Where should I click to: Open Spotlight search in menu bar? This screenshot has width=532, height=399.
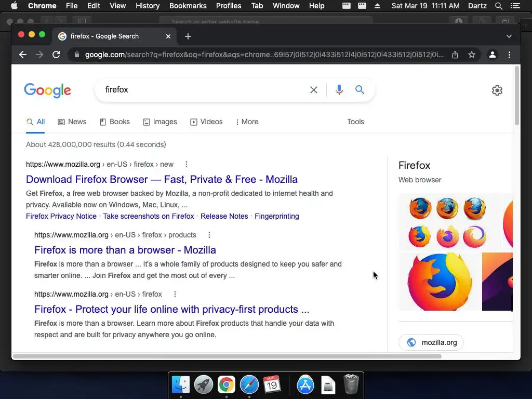click(x=498, y=6)
